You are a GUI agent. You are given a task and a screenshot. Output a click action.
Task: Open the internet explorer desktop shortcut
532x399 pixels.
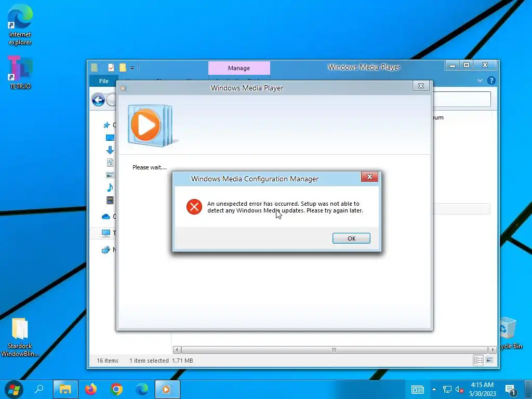(20, 24)
